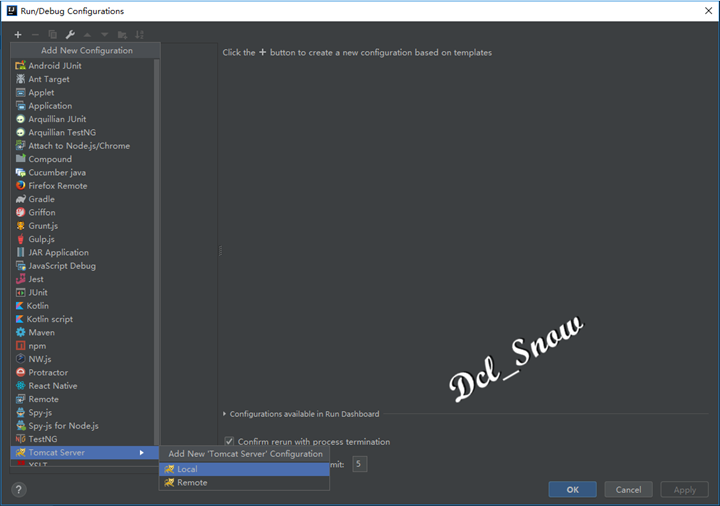Click the configuration list vertical scrollbar
This screenshot has height=506, width=720.
(157, 252)
